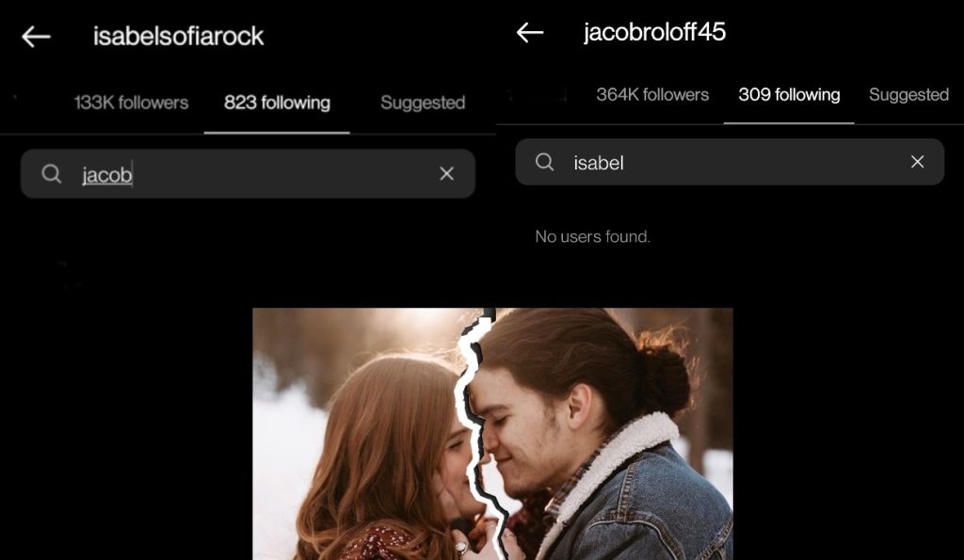Clear the 'jacob' search query
The image size is (964, 560).
point(446,173)
